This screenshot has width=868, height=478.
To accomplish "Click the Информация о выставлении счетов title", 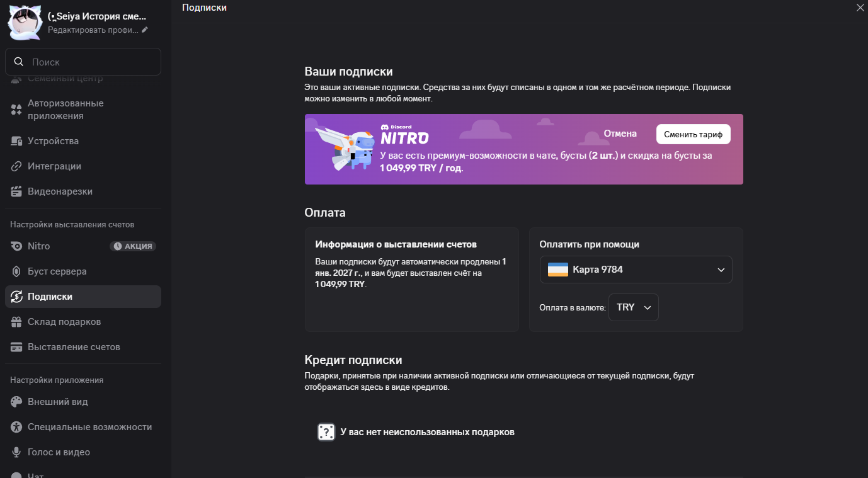I will pyautogui.click(x=396, y=244).
